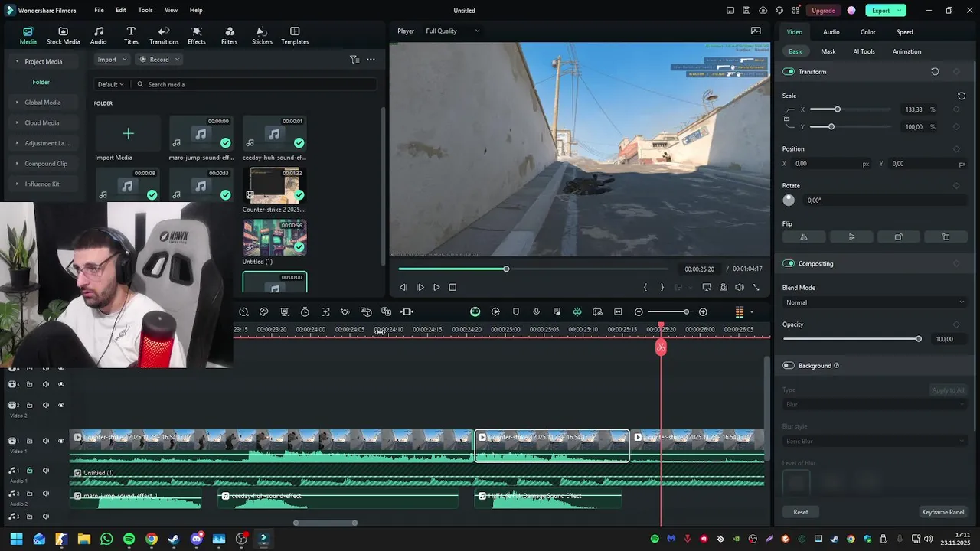This screenshot has height=551, width=980.
Task: Click the mark in brace icon
Action: (x=645, y=287)
